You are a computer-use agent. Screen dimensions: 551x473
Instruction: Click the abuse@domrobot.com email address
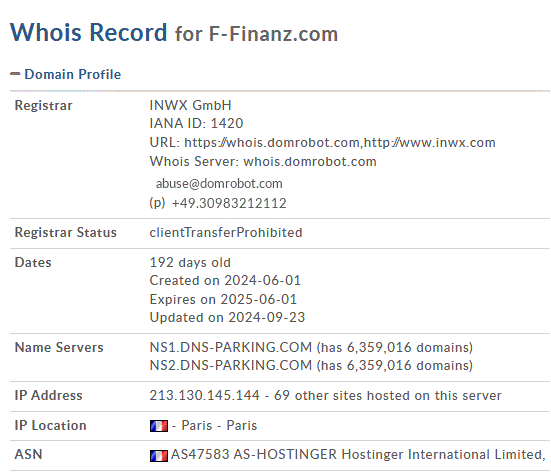[x=219, y=183]
